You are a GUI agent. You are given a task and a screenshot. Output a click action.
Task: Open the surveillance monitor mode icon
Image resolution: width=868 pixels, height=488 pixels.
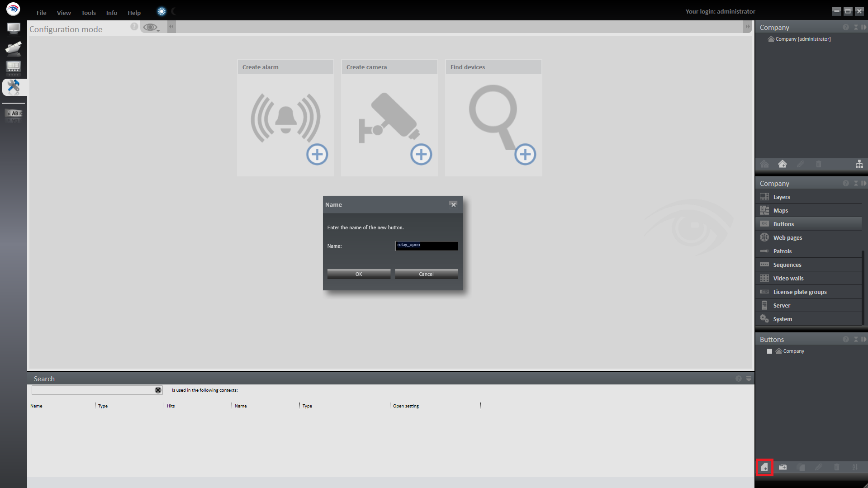14,28
